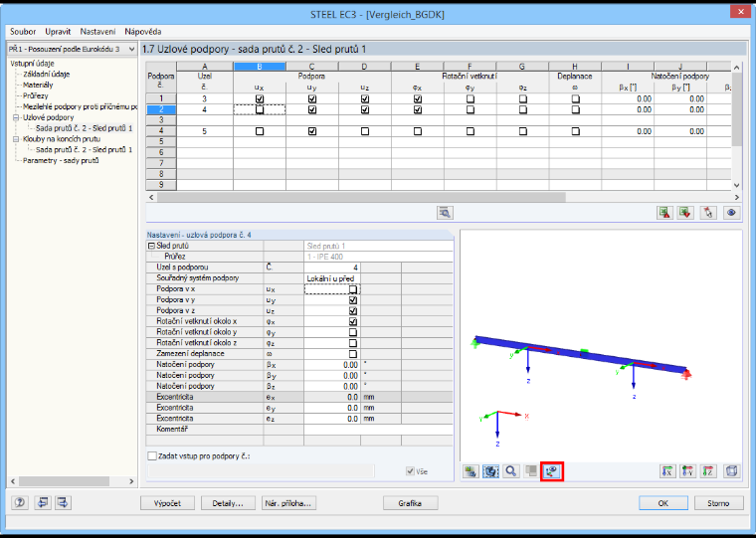Click the Detaily... button
The width and height of the screenshot is (756, 538).
click(x=228, y=503)
